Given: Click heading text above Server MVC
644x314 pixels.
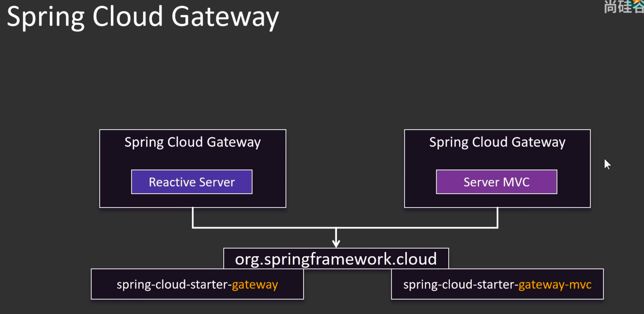Looking at the screenshot, I should pyautogui.click(x=497, y=142).
